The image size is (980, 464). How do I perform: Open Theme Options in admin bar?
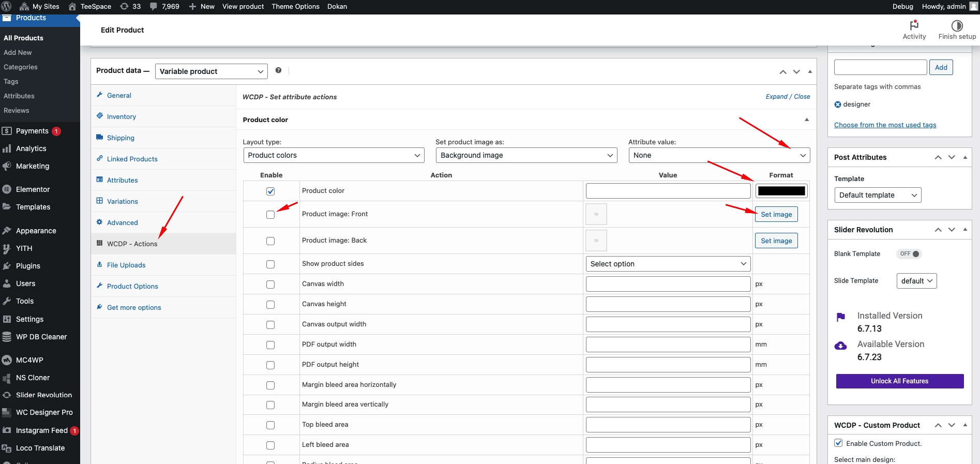tap(295, 6)
